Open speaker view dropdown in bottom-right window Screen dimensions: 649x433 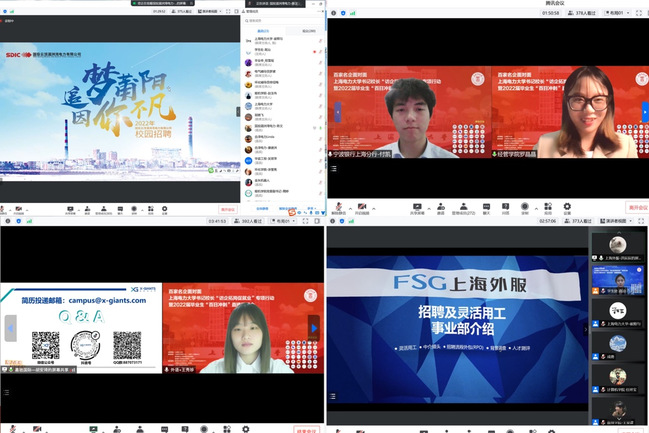point(615,221)
